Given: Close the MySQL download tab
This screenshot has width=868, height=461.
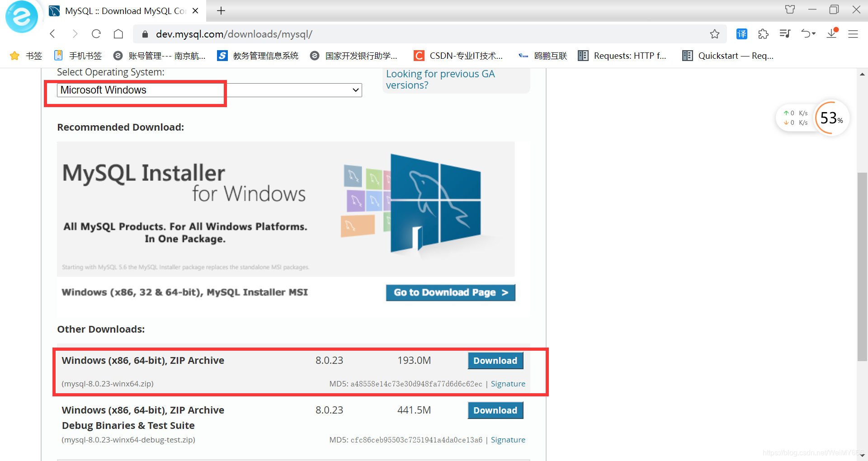Looking at the screenshot, I should coord(195,11).
